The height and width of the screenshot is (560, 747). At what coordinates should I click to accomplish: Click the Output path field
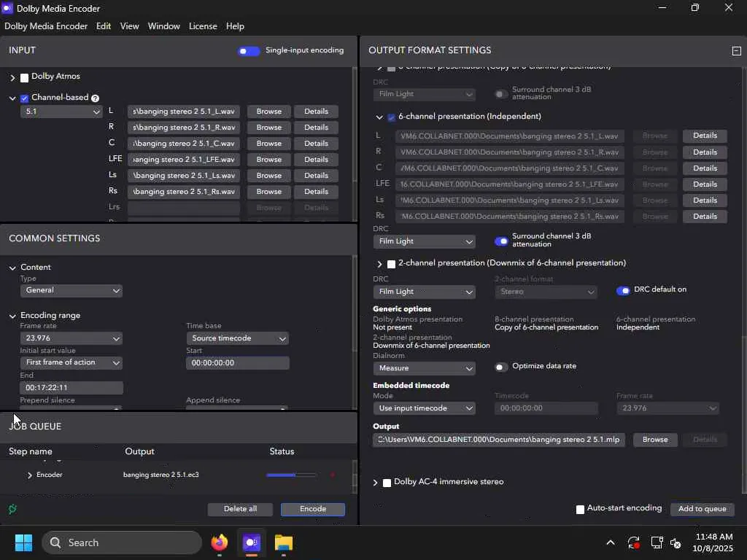click(x=499, y=440)
